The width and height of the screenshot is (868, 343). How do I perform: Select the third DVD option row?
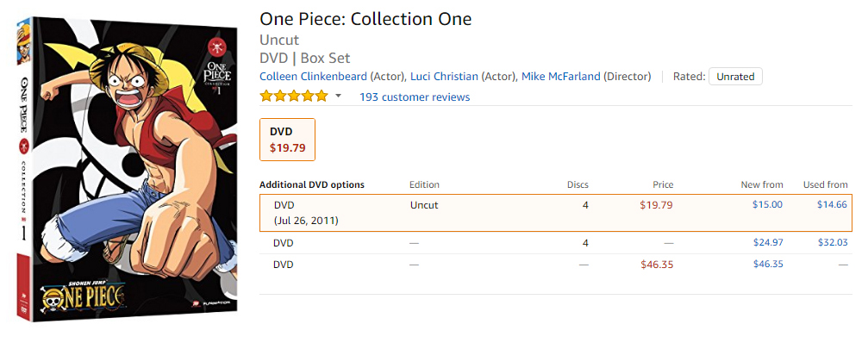tap(556, 265)
